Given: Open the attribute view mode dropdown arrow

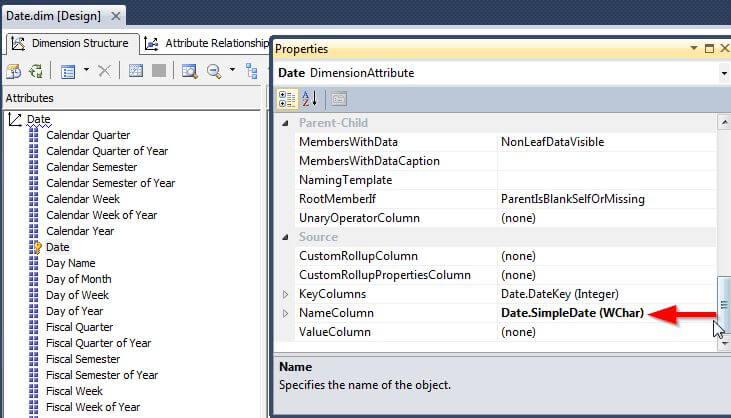Looking at the screenshot, I should click(x=86, y=70).
